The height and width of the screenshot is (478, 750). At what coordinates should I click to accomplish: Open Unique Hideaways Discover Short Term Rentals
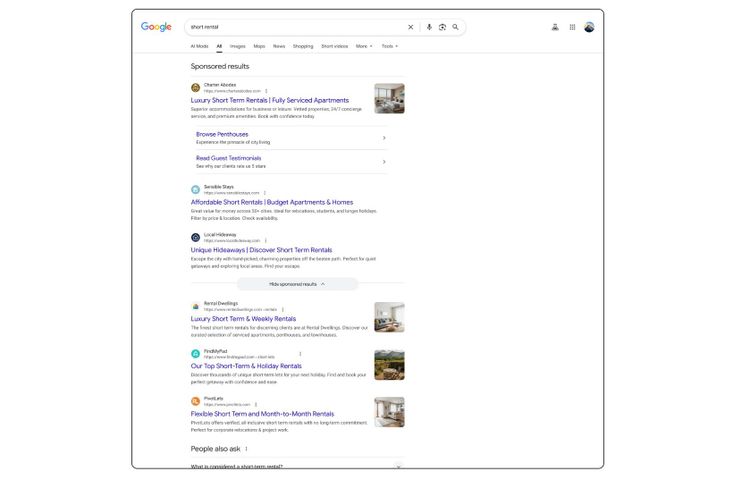(x=261, y=250)
